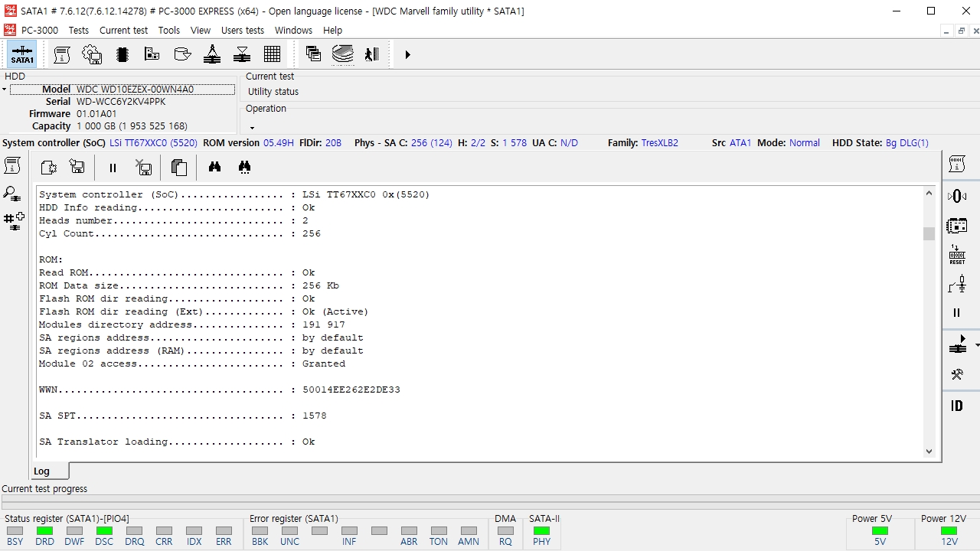Click the chip icon in the top toolbar
Viewport: 980px width, 551px height.
[122, 54]
